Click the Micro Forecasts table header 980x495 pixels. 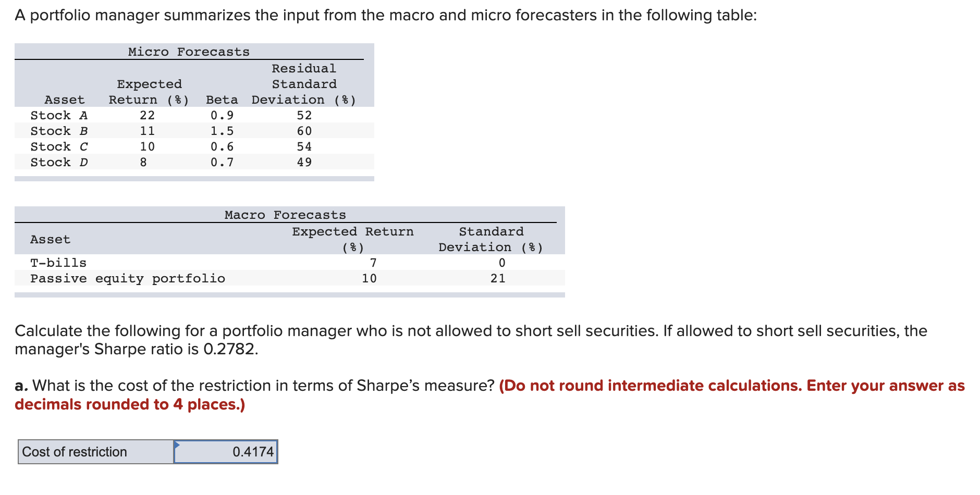pos(188,51)
